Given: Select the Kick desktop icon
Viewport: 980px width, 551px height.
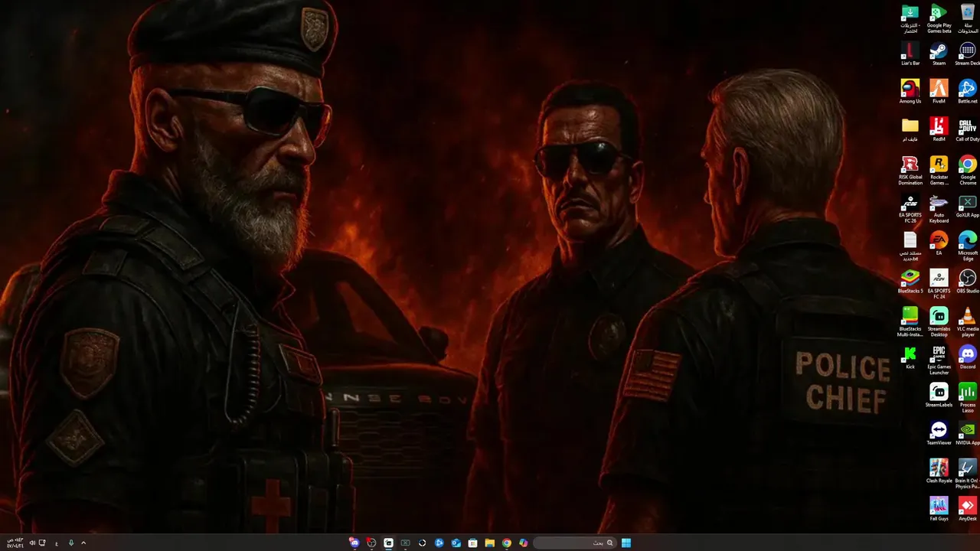Looking at the screenshot, I should coord(910,357).
